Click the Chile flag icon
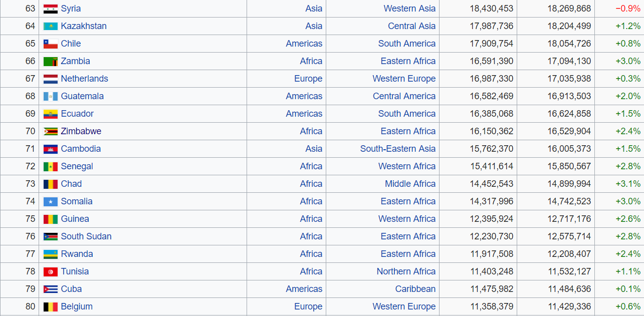 coord(51,44)
